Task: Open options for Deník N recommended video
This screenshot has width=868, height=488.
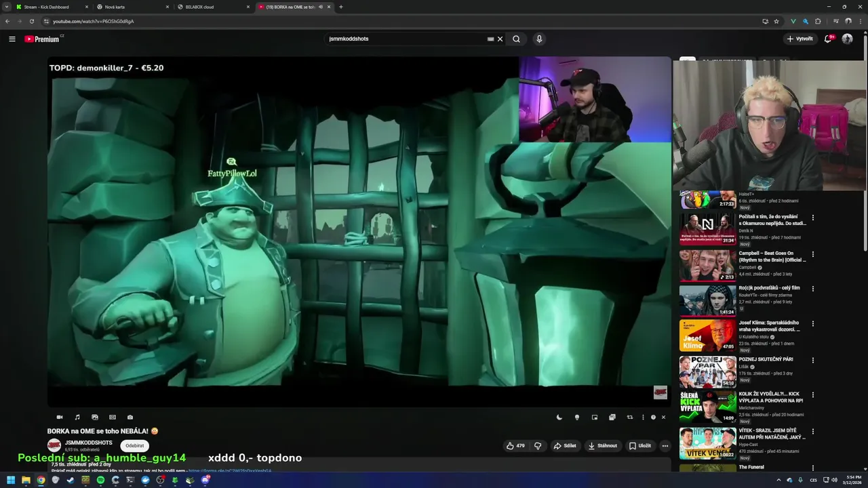Action: pyautogui.click(x=813, y=218)
